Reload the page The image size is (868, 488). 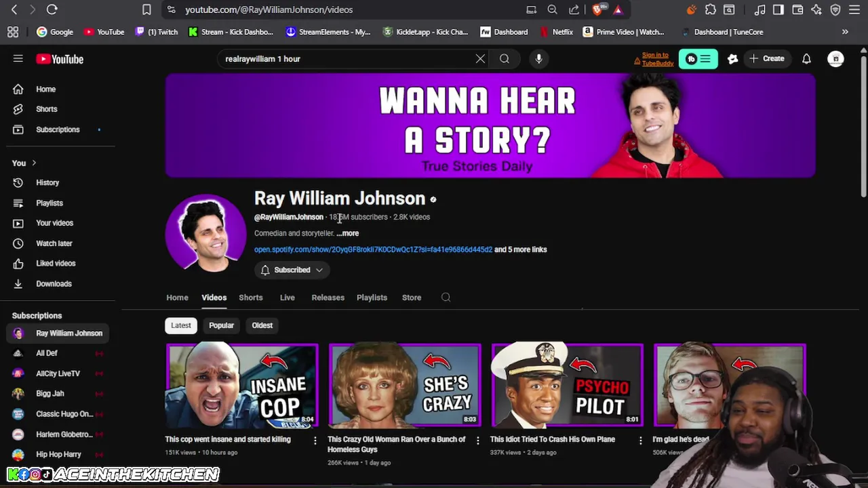pyautogui.click(x=52, y=9)
